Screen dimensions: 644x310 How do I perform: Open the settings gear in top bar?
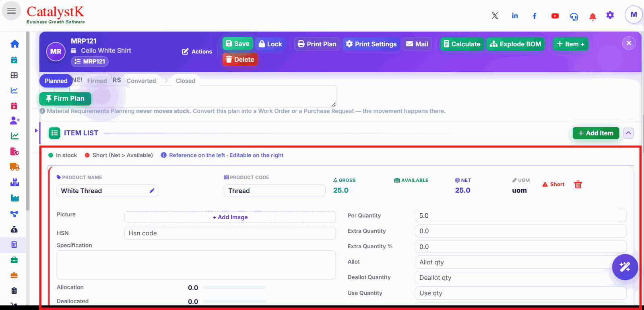click(x=610, y=15)
